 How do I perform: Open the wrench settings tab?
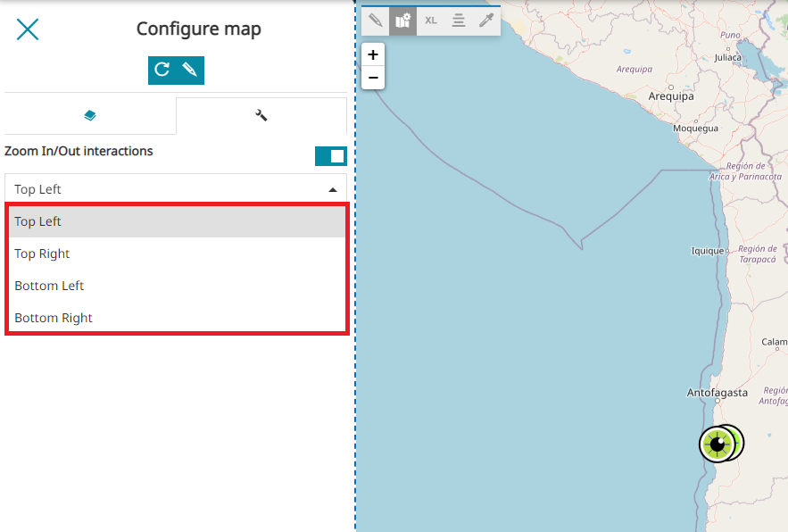(x=261, y=116)
